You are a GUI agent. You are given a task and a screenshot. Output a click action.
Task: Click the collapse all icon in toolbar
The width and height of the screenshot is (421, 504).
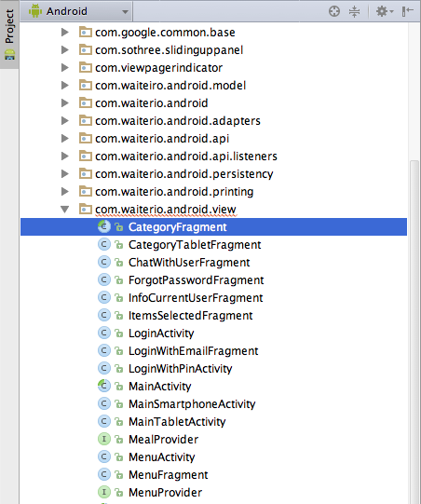[x=354, y=11]
